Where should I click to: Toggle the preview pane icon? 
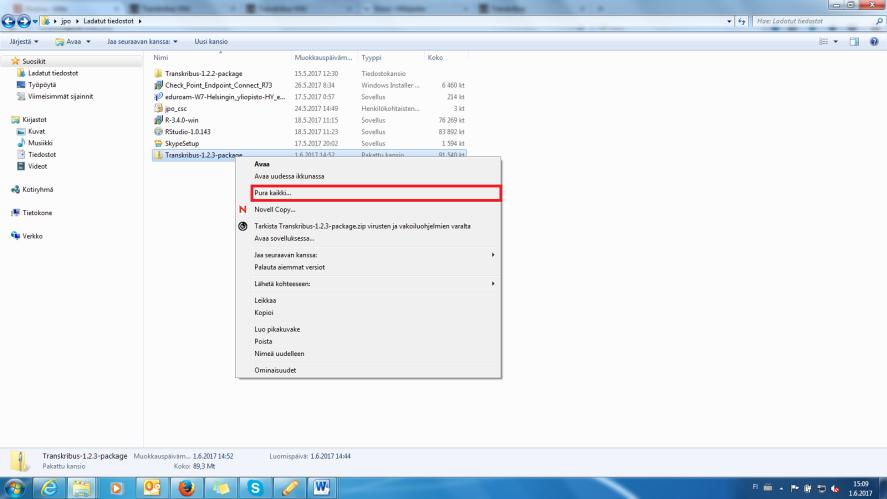[x=854, y=41]
